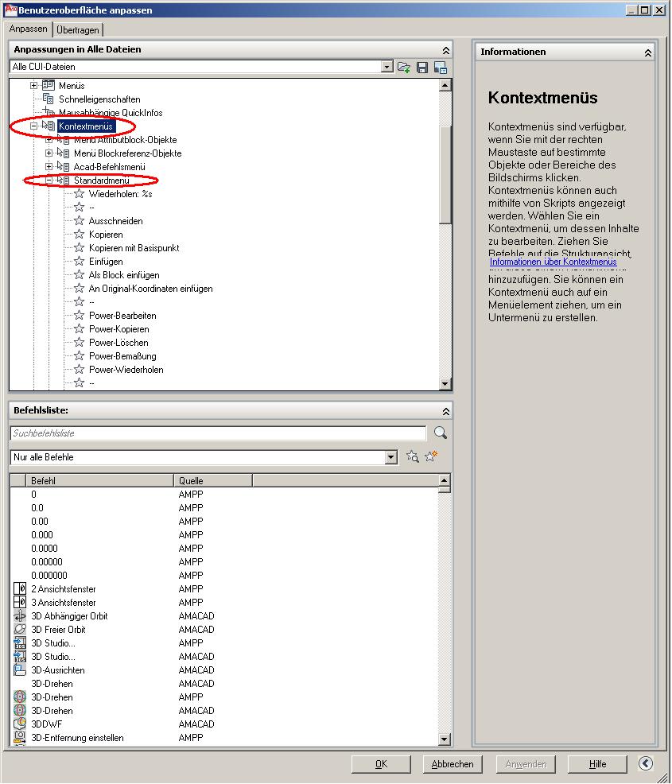Open the image manager icon beside save

click(x=441, y=68)
